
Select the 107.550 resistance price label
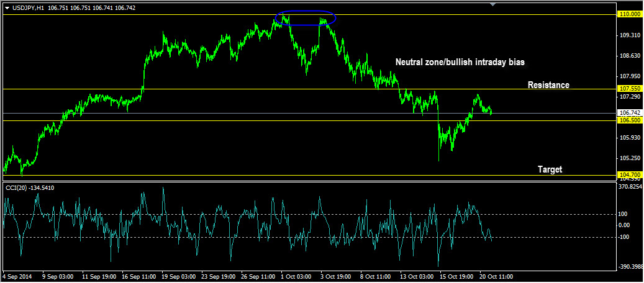[630, 88]
